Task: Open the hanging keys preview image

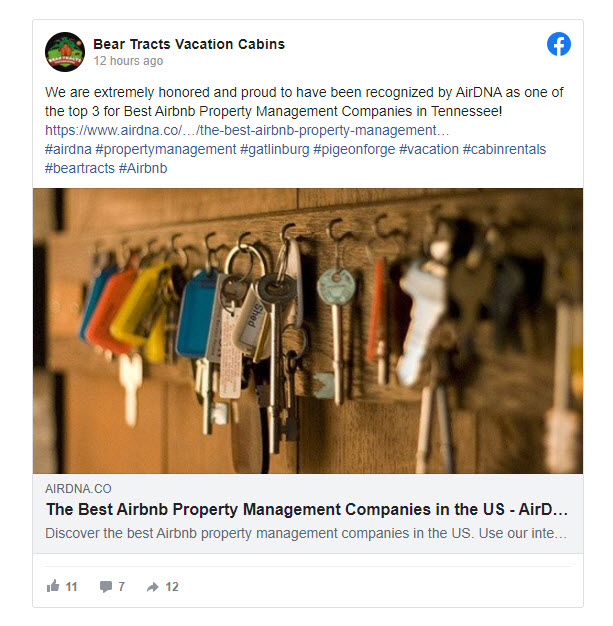Action: [x=307, y=331]
